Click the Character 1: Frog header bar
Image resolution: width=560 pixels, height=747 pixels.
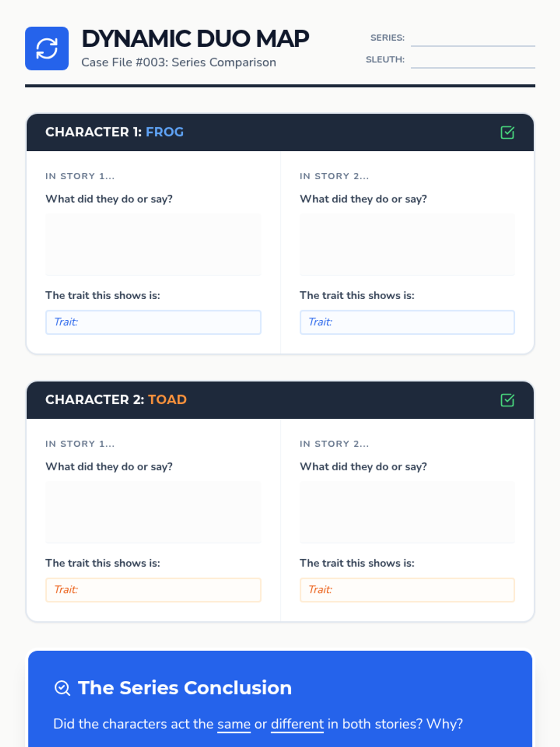point(280,133)
